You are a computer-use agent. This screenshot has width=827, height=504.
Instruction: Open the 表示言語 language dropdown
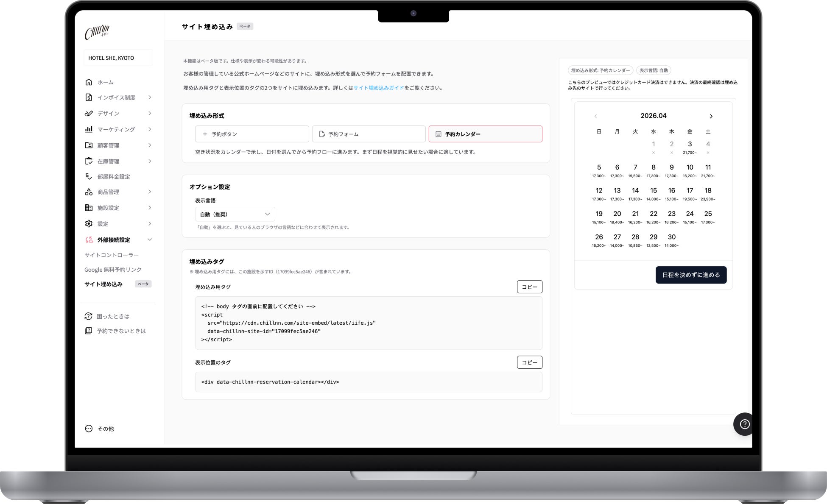235,214
